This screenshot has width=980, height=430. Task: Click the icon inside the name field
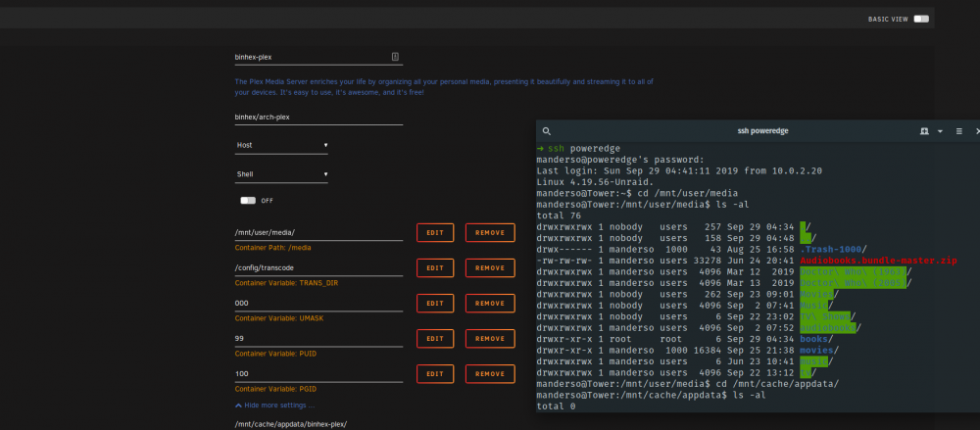395,57
